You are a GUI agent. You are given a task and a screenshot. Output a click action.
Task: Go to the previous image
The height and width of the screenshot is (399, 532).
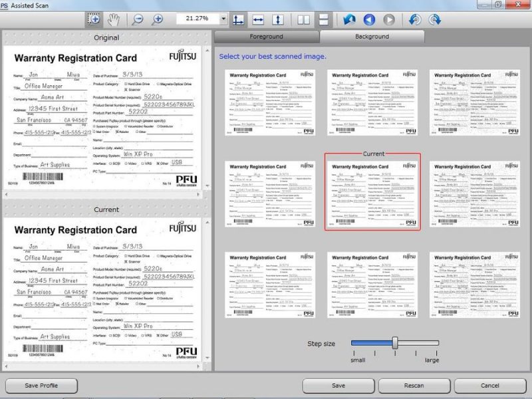369,19
